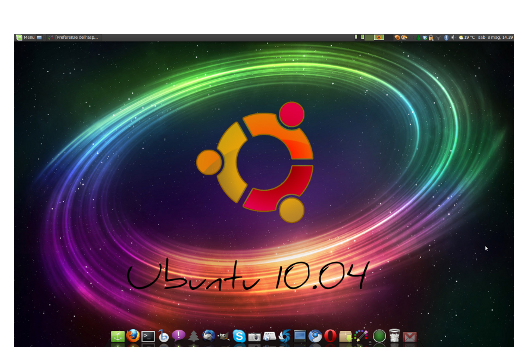The image size is (524, 364).
Task: Launch Thunderbird mail from the dock
Action: [209, 336]
